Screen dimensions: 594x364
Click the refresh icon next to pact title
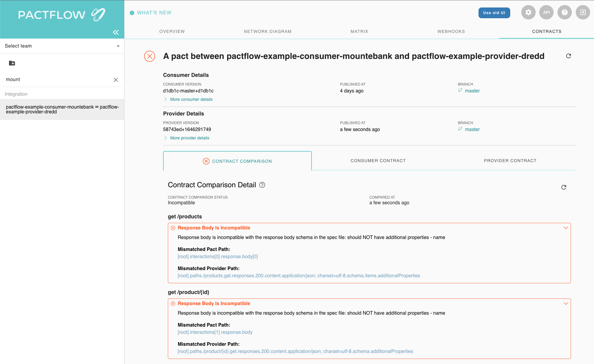569,56
